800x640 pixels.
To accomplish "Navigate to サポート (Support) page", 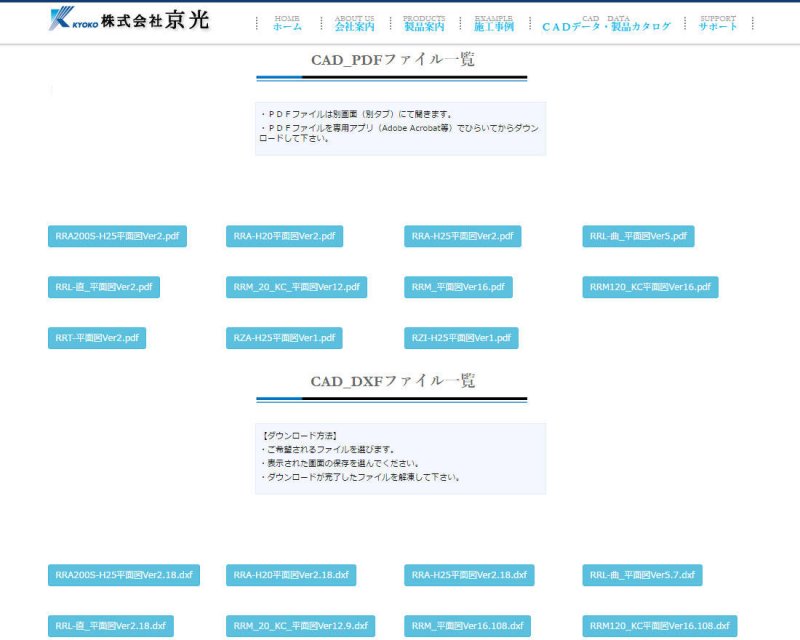I will tap(718, 24).
